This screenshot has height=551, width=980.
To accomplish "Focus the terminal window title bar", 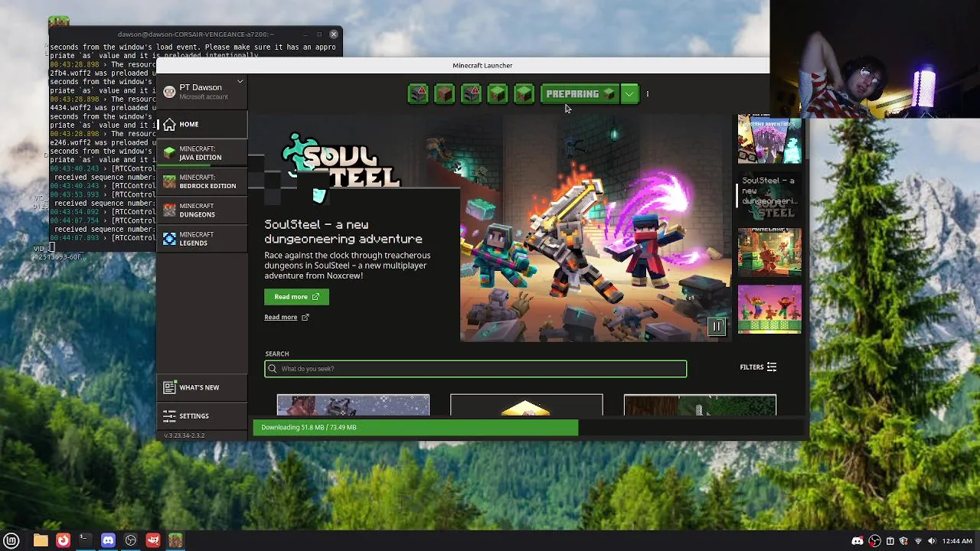I will tap(195, 34).
